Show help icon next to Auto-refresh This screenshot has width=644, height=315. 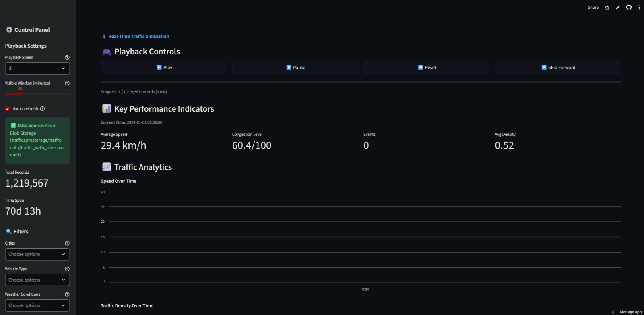tap(43, 109)
